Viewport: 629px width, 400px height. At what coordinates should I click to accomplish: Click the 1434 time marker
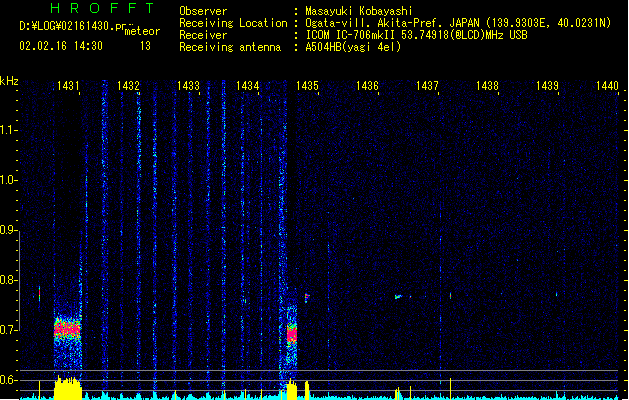pyautogui.click(x=248, y=86)
